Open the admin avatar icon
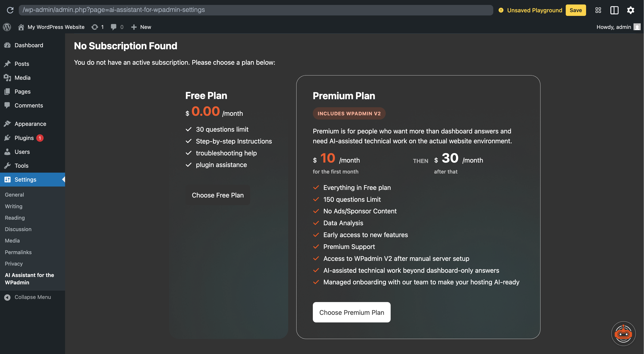 tap(637, 27)
